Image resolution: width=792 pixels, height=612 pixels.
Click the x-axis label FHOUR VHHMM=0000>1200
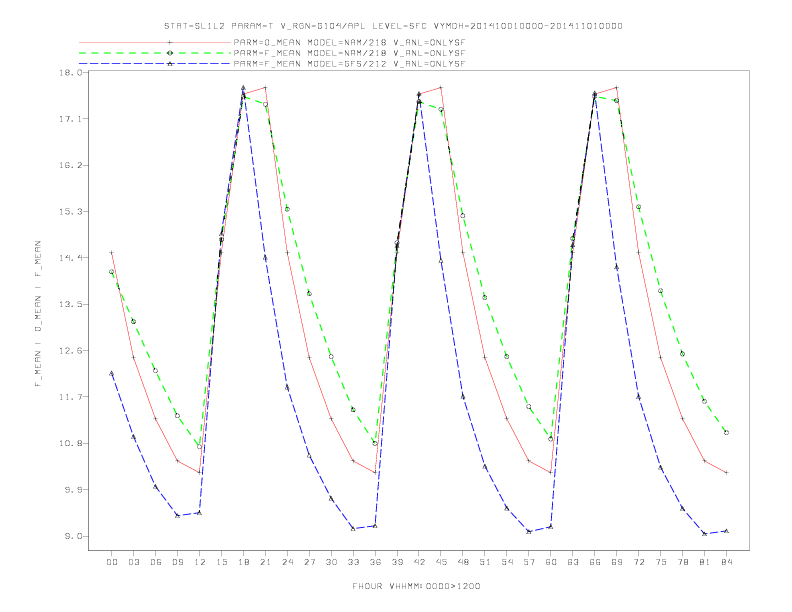click(416, 586)
